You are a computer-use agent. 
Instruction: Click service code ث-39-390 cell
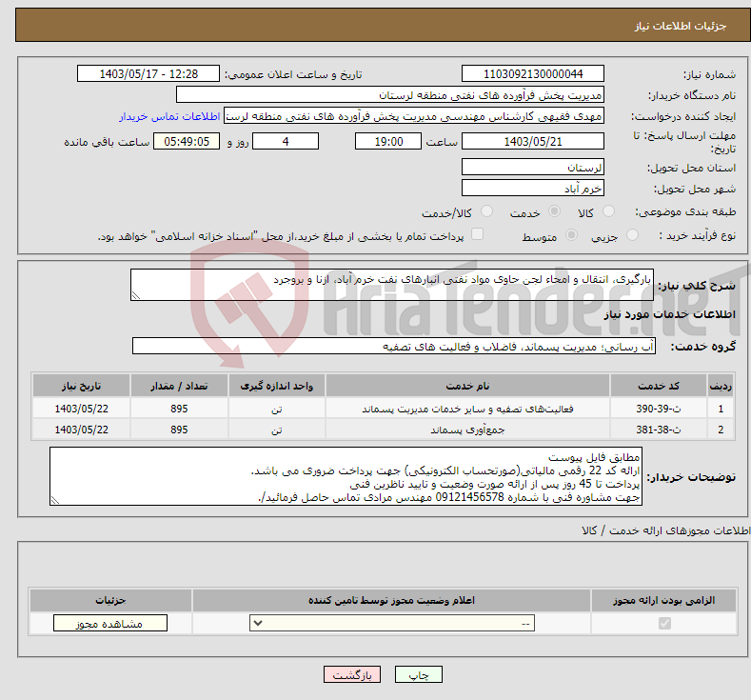(659, 409)
